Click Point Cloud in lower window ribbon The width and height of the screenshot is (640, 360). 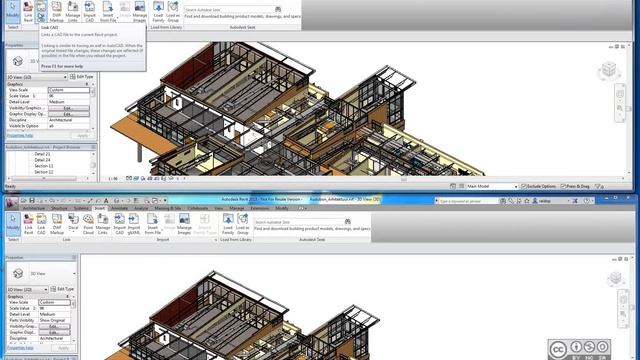(x=88, y=224)
